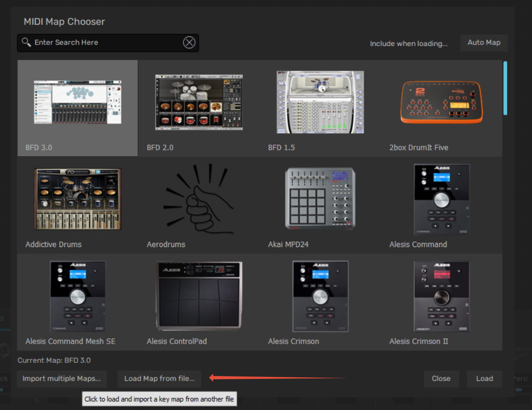Select the BFD 3.0 map thumbnail
Viewport: 532px width, 410px height.
[77, 102]
